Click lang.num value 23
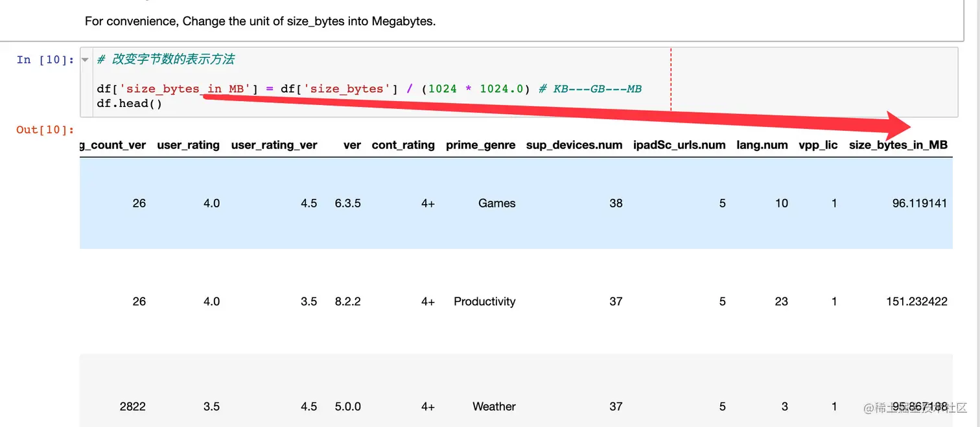The image size is (980, 427). pyautogui.click(x=782, y=302)
